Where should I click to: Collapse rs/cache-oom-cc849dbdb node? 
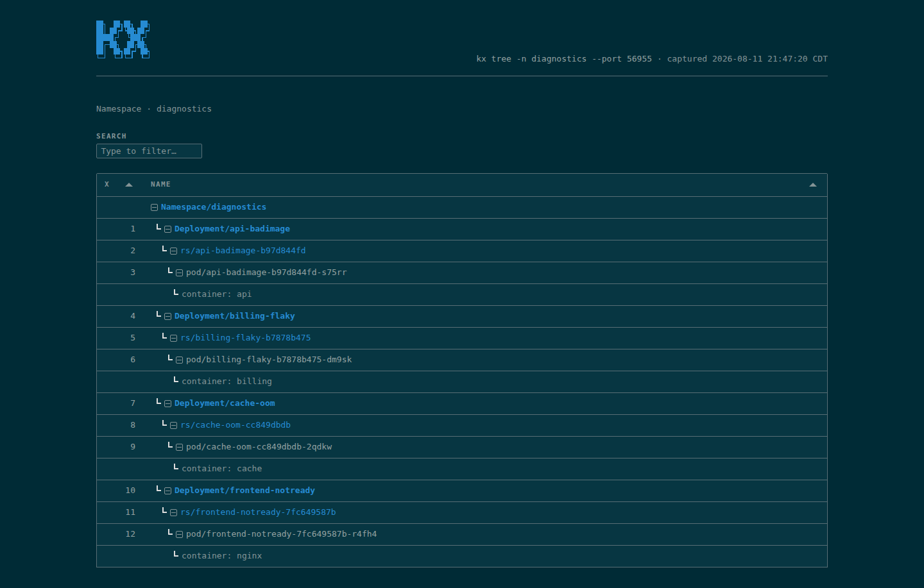pyautogui.click(x=173, y=425)
